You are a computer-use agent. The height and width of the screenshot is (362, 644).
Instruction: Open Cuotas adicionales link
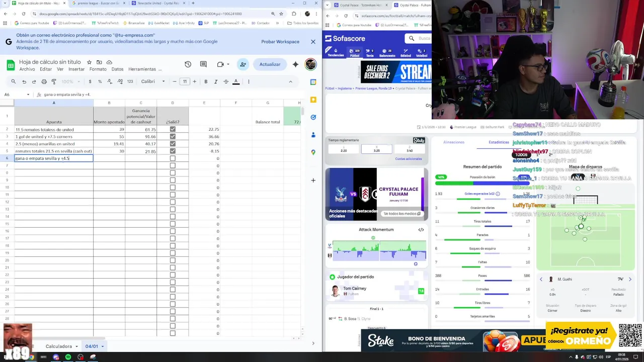click(409, 159)
